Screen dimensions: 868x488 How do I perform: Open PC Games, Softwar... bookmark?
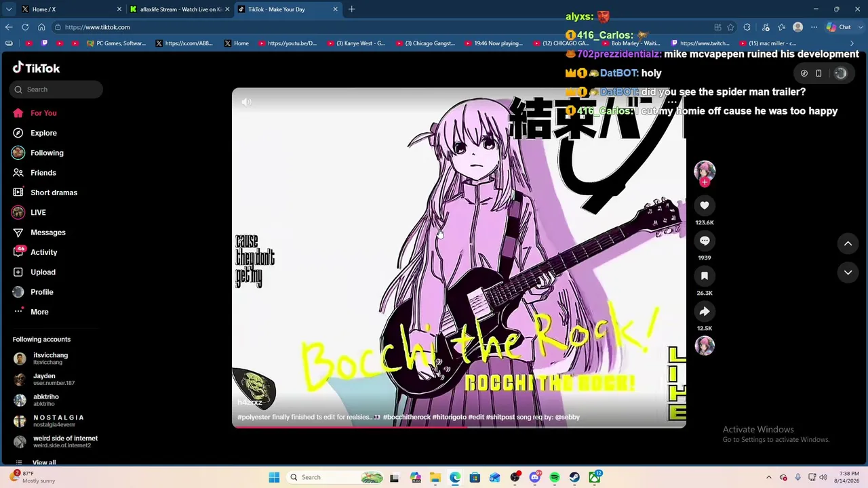pos(117,43)
